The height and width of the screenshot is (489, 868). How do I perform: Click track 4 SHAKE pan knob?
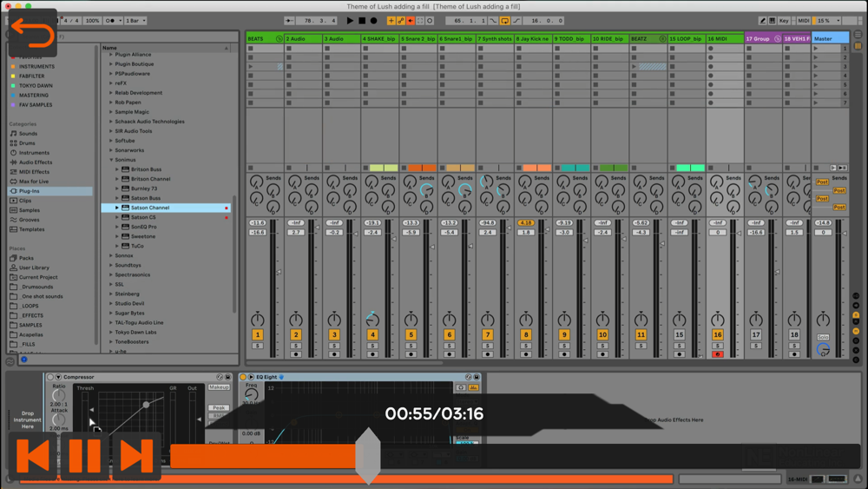click(372, 320)
